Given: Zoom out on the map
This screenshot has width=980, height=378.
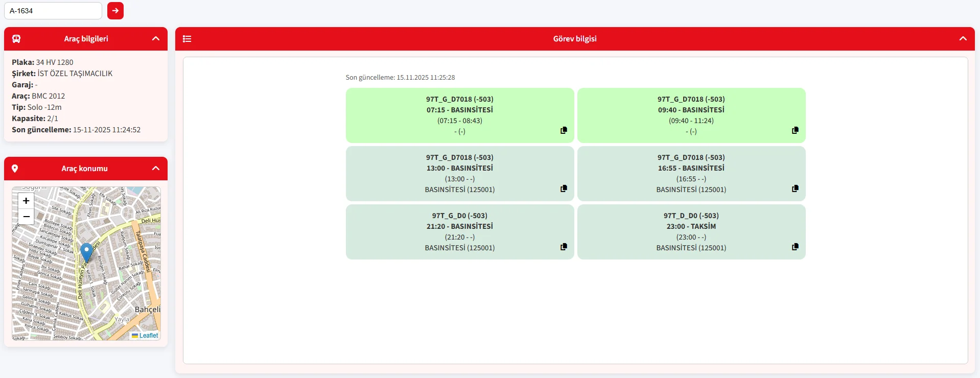Looking at the screenshot, I should [26, 217].
